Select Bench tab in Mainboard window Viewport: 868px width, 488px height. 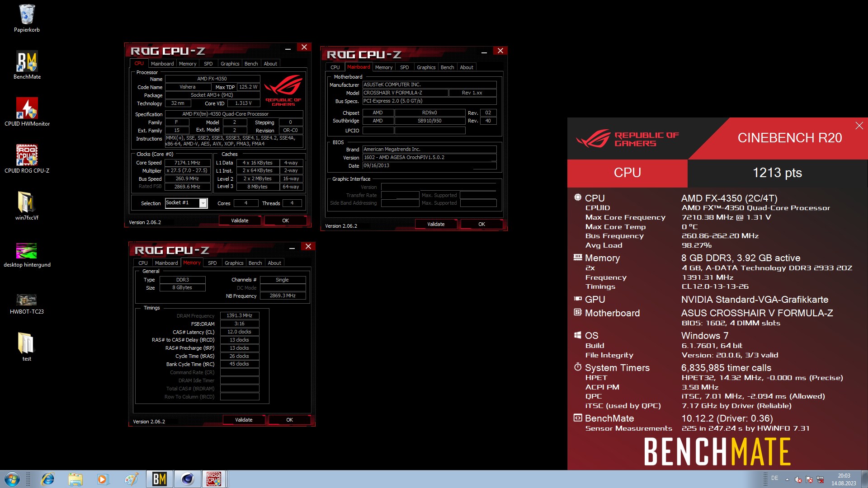click(447, 67)
